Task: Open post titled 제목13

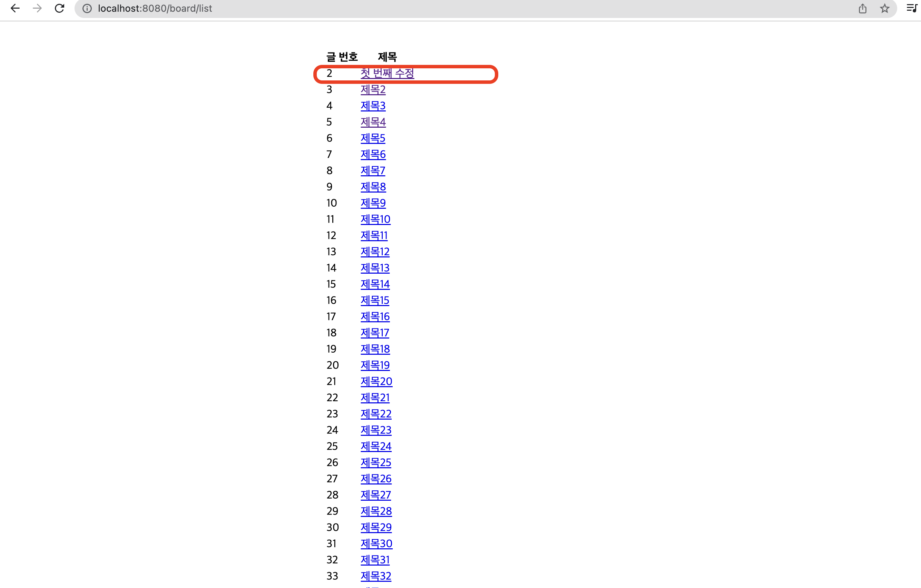Action: coord(375,268)
